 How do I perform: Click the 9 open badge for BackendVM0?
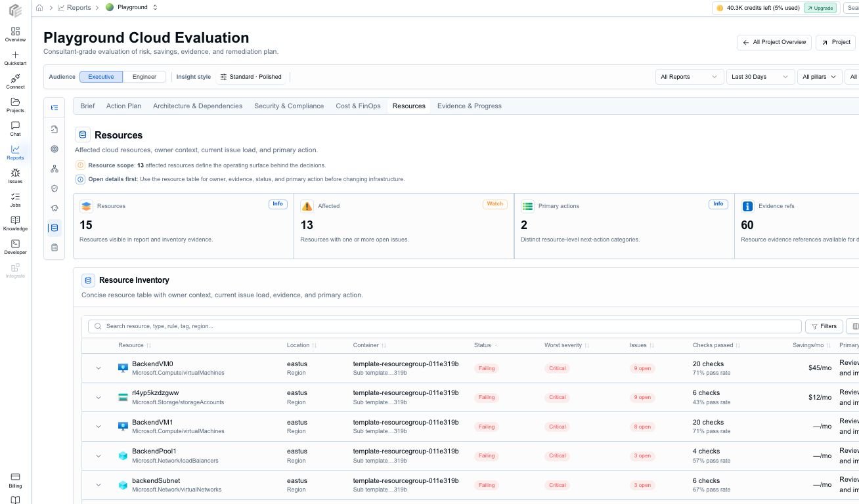pyautogui.click(x=642, y=368)
